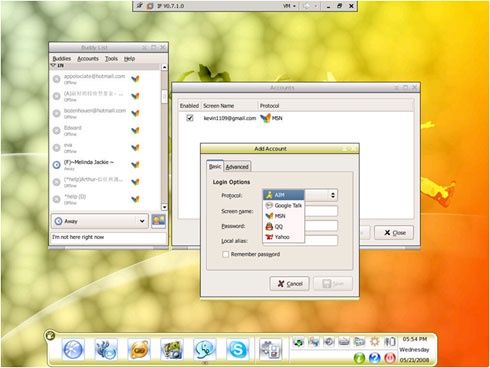Viewport: 490px width, 368px height.
Task: Switch to the Basic tab
Action: click(x=215, y=166)
